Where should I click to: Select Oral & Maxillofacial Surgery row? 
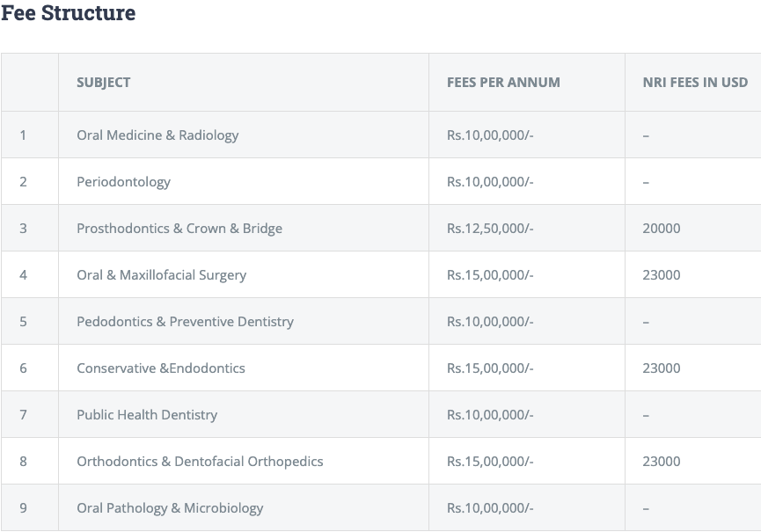[161, 275]
